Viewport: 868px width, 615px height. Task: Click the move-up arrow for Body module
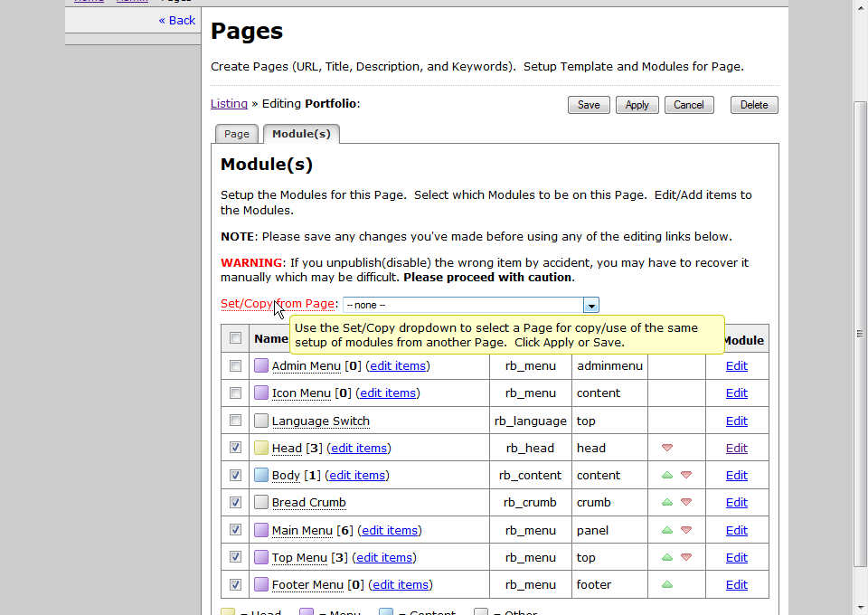point(667,475)
